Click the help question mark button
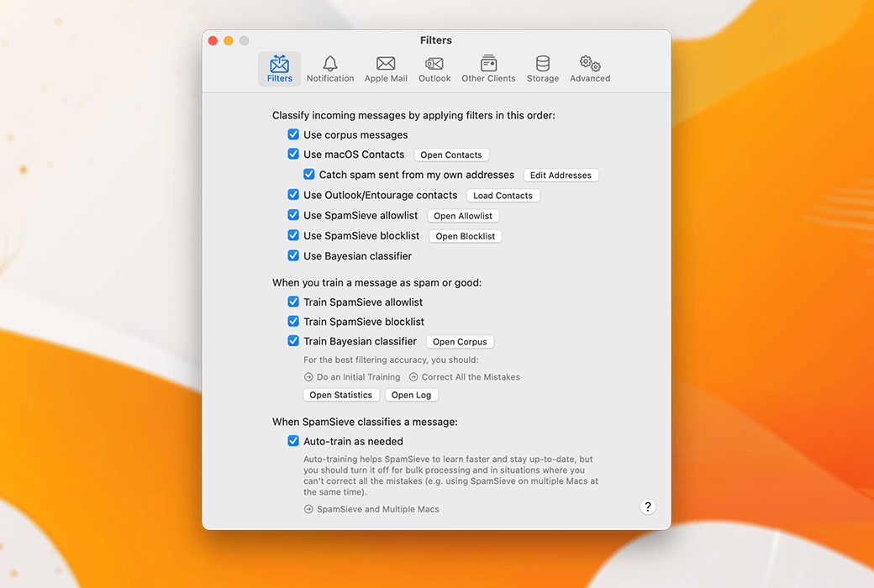874x588 pixels. point(648,507)
